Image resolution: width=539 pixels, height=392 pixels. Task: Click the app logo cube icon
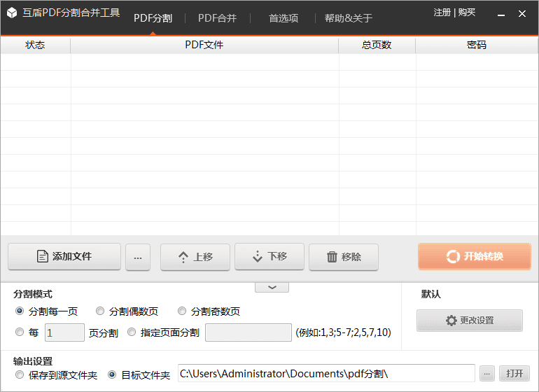point(12,13)
